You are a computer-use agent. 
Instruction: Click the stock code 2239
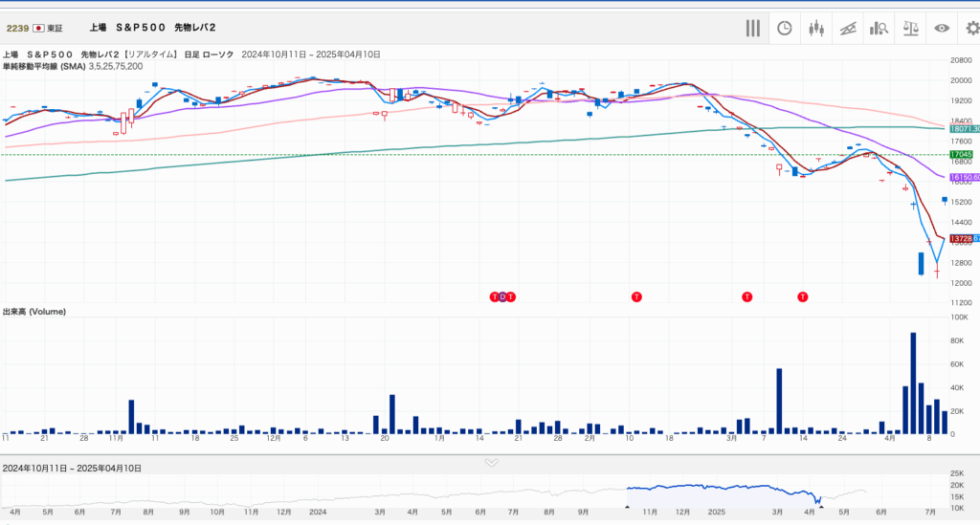click(17, 28)
